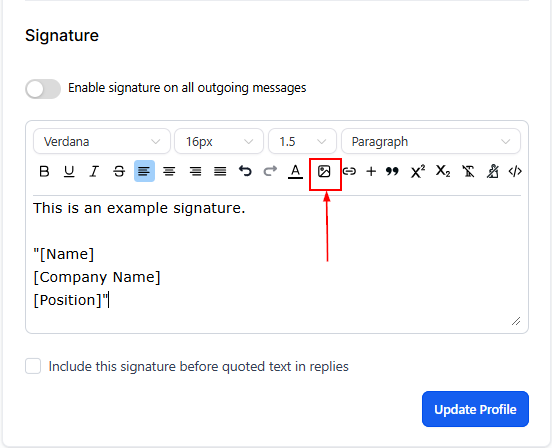This screenshot has height=448, width=552.
Task: Open the 1.5 line height dropdown
Action: pos(302,141)
